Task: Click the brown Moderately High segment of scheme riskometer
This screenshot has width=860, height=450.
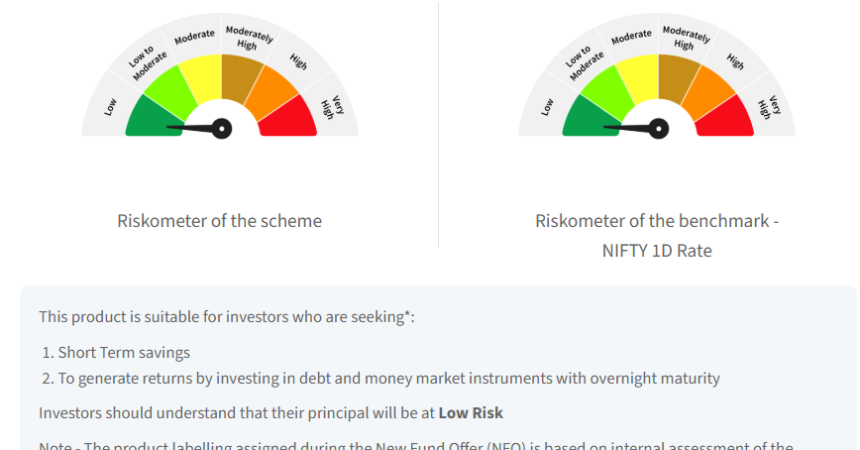Action: pyautogui.click(x=241, y=73)
